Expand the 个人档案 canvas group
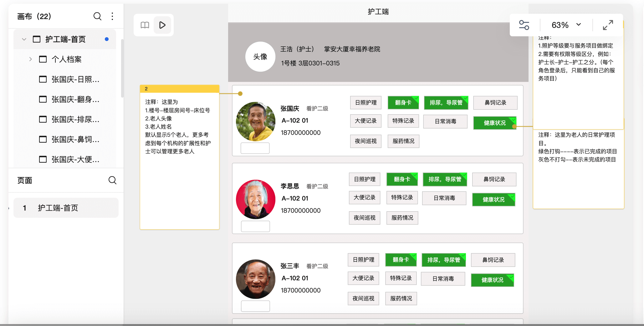 [x=30, y=59]
